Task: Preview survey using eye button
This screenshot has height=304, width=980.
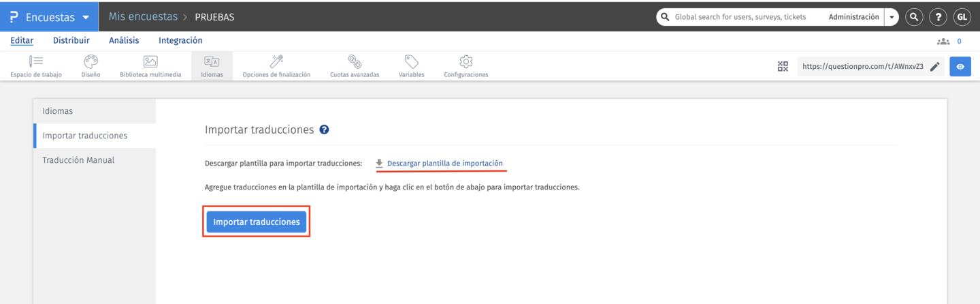Action: pyautogui.click(x=960, y=67)
